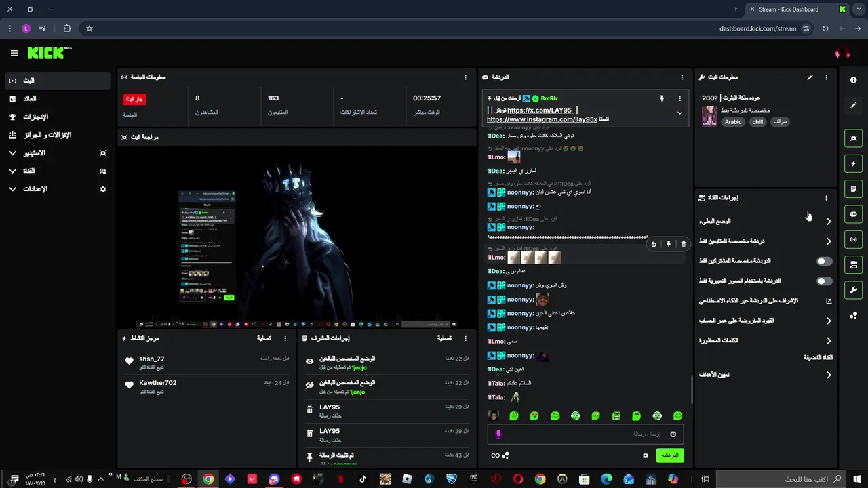Click the user avatar at top right
The height and width of the screenshot is (488, 868).
coord(842,53)
